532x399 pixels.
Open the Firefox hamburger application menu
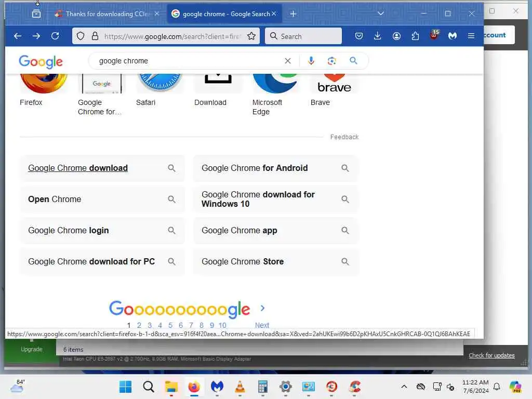click(x=471, y=36)
